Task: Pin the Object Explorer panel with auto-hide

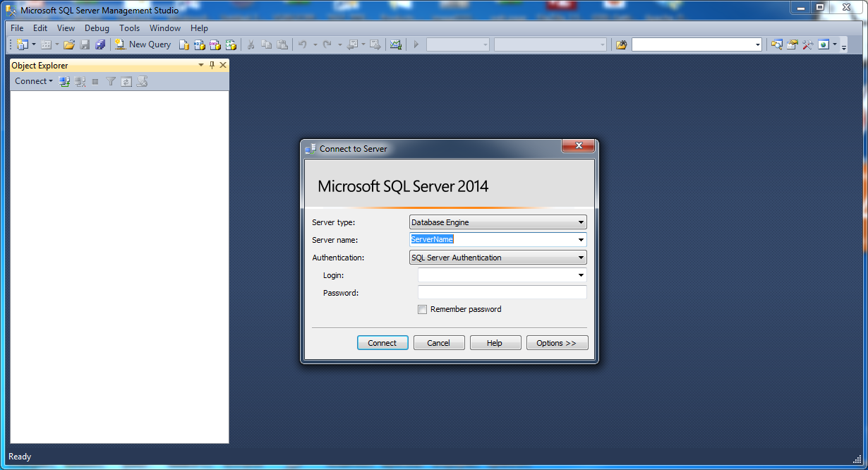Action: 212,65
